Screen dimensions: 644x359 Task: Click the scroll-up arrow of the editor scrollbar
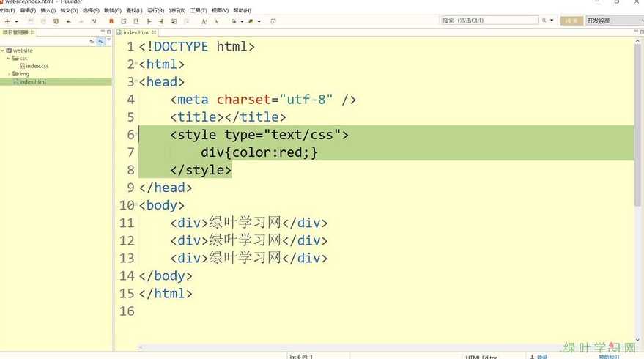637,41
